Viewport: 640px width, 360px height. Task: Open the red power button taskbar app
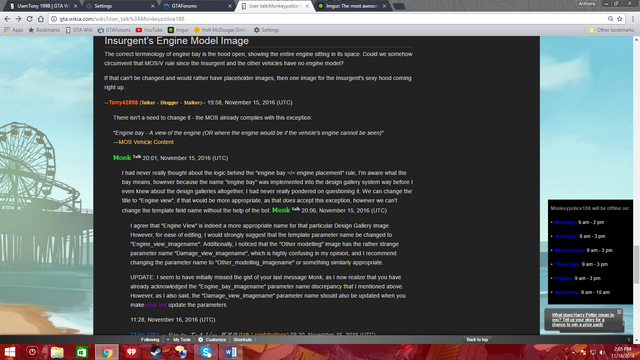pos(32,352)
